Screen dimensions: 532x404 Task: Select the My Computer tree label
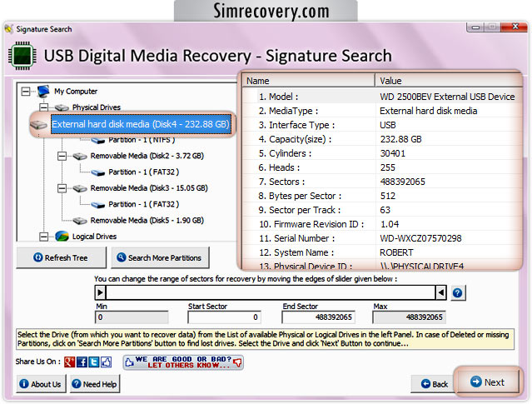click(x=76, y=92)
